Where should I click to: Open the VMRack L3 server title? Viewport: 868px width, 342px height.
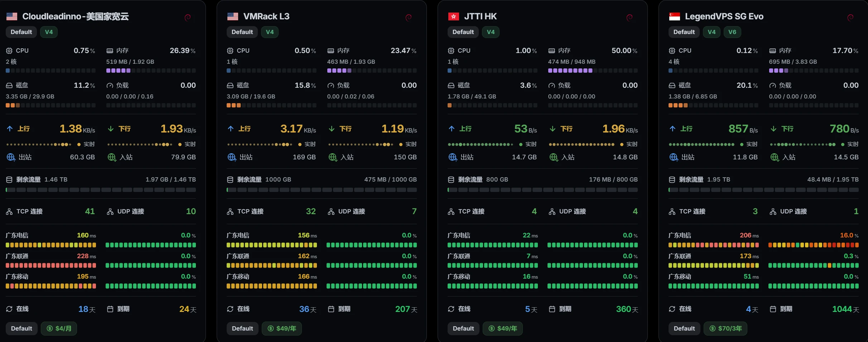(266, 16)
